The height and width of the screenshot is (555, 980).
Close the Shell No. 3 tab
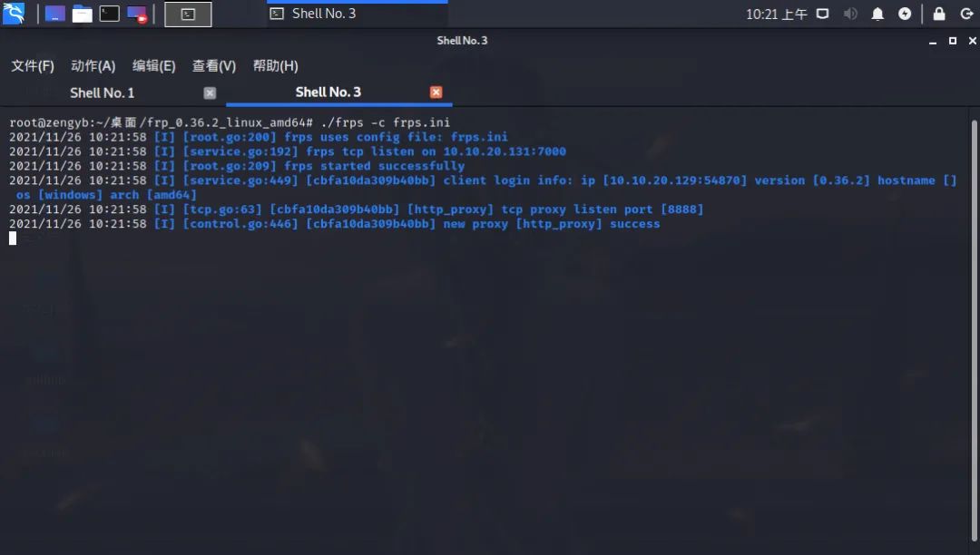(x=436, y=92)
